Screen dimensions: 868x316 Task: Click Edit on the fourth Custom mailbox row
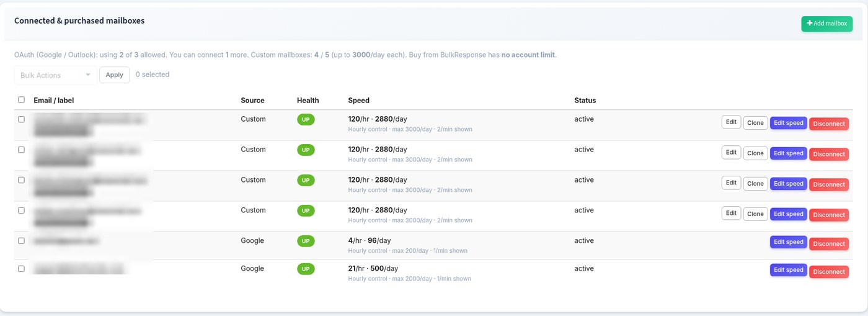tap(731, 214)
